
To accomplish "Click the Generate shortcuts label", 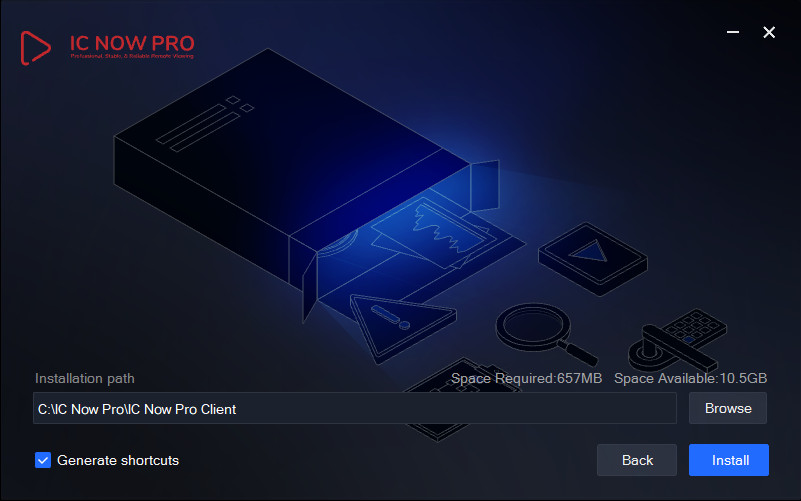I will tap(118, 460).
